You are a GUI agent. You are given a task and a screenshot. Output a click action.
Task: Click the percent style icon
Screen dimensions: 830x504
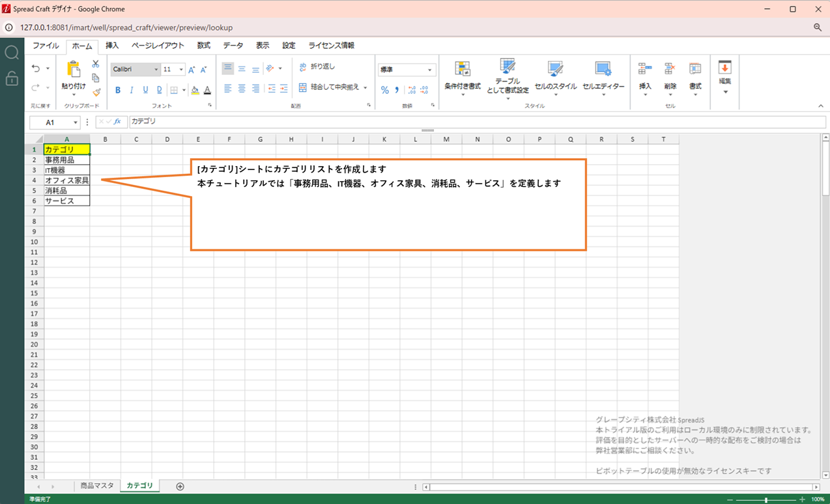(384, 90)
